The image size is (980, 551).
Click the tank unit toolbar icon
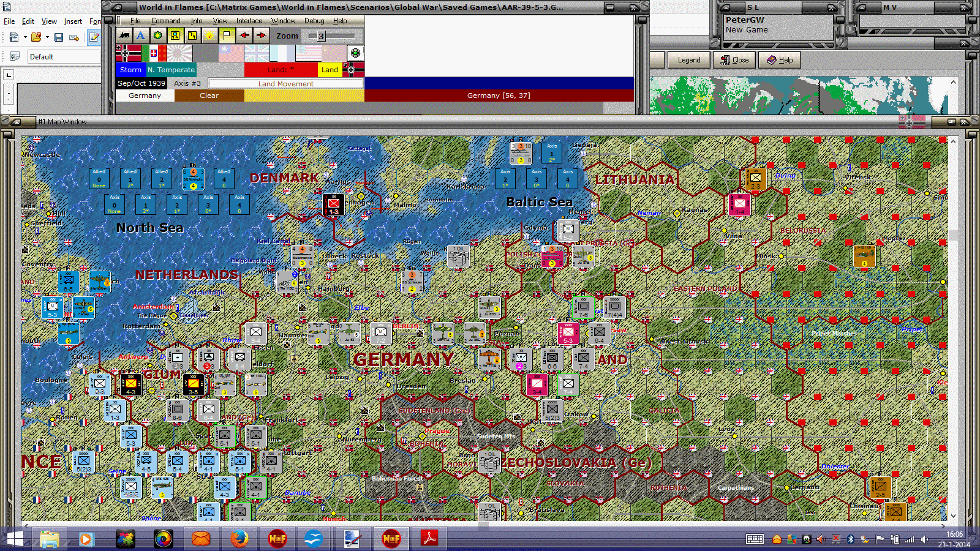click(x=124, y=36)
